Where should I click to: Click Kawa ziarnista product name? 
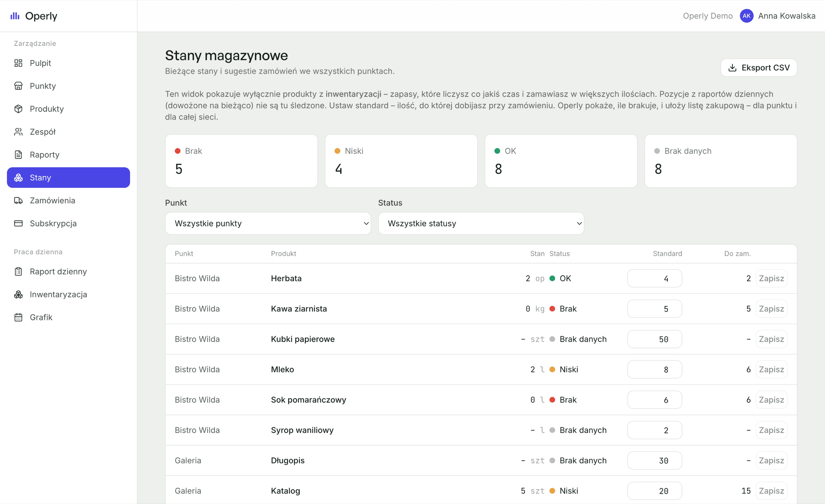pyautogui.click(x=299, y=309)
